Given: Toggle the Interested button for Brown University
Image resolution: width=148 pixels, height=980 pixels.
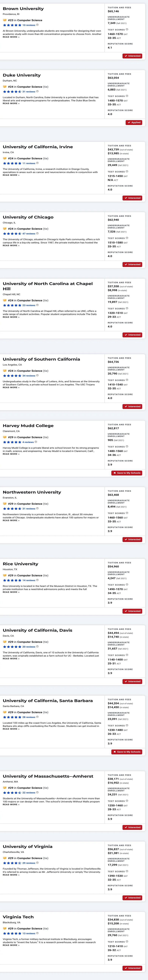Looking at the screenshot, I should 132,56.
